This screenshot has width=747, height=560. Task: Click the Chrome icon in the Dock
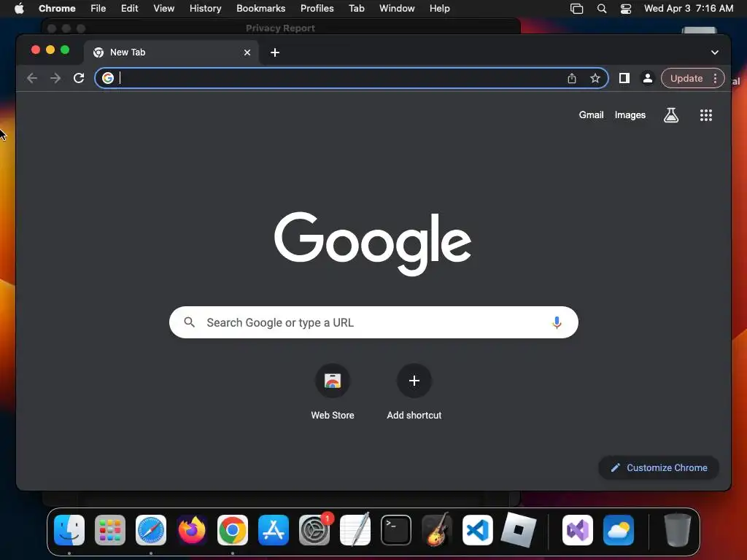pos(233,530)
